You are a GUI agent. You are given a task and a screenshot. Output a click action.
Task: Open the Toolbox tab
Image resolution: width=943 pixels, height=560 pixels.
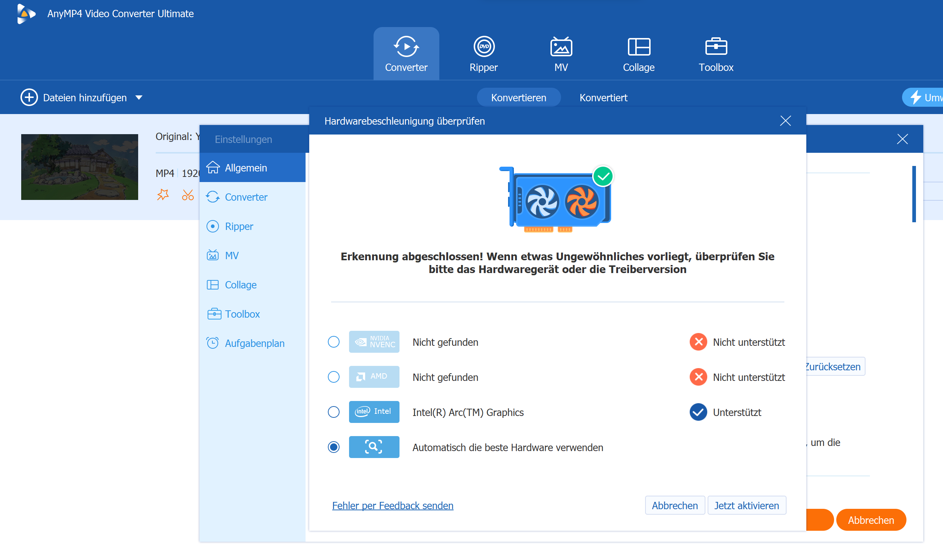tap(716, 54)
